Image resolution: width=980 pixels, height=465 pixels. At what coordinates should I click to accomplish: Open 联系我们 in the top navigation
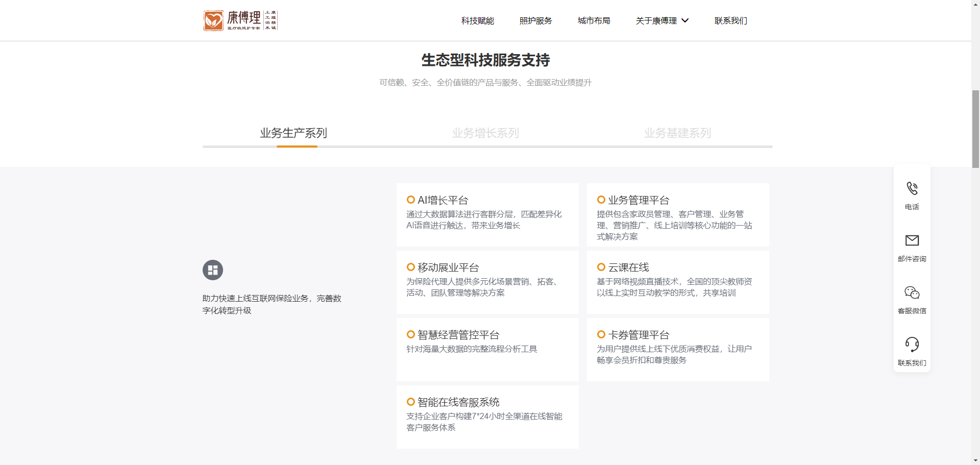pos(731,20)
